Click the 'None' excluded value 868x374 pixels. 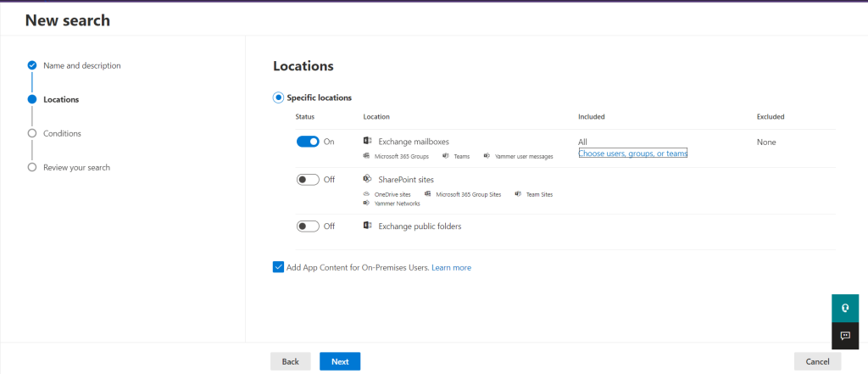pyautogui.click(x=766, y=142)
